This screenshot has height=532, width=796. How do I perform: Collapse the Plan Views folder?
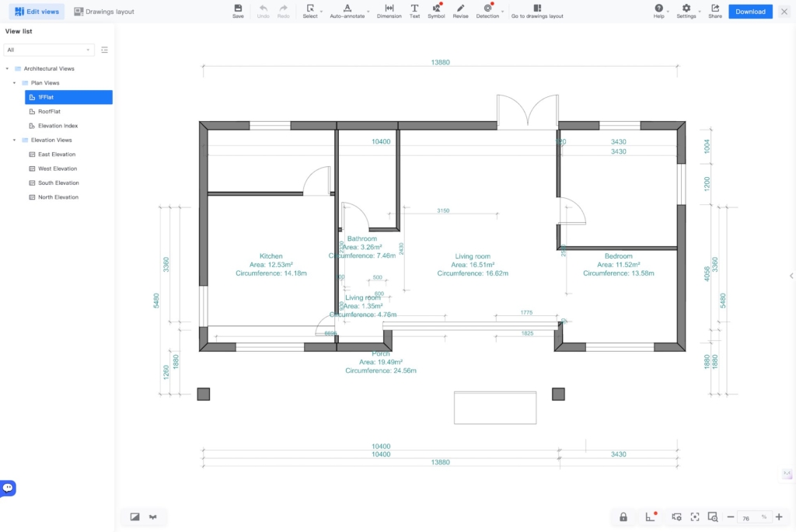(x=14, y=82)
